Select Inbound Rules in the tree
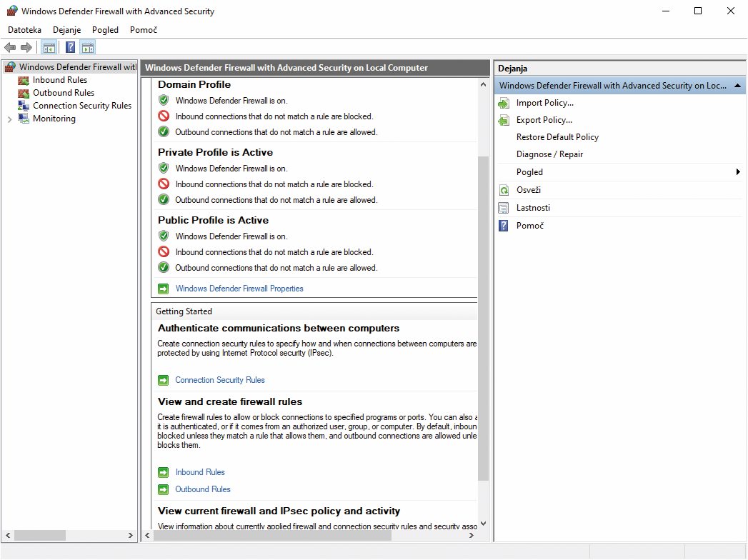Image resolution: width=748 pixels, height=560 pixels. click(59, 80)
